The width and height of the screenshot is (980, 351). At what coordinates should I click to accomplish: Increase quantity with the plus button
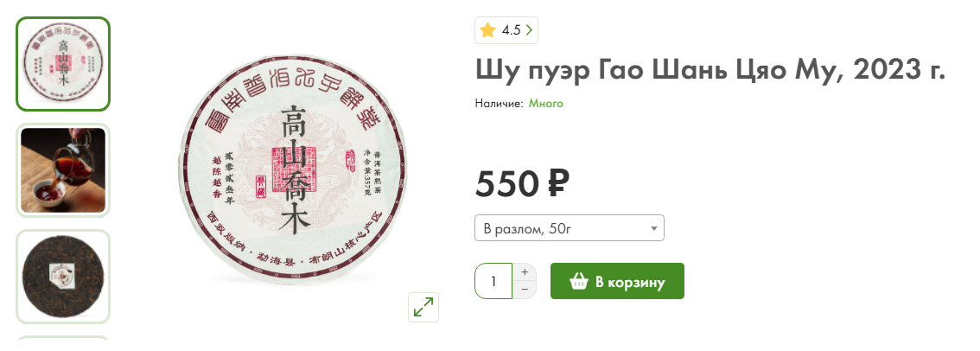tap(525, 272)
